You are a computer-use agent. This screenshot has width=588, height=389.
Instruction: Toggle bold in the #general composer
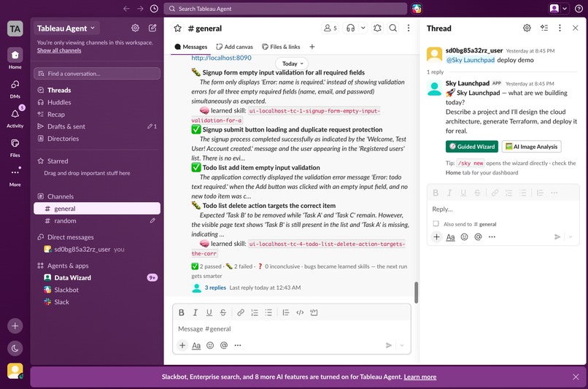coord(182,312)
